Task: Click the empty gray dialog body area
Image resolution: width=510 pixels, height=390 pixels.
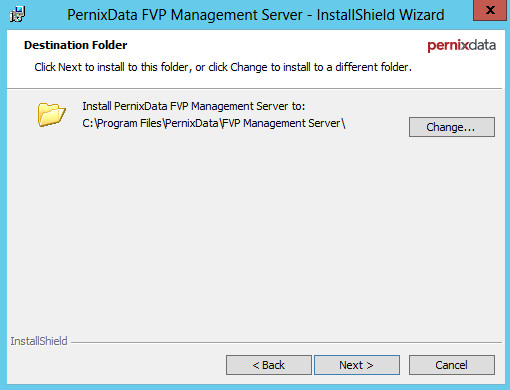Action: click(255, 233)
